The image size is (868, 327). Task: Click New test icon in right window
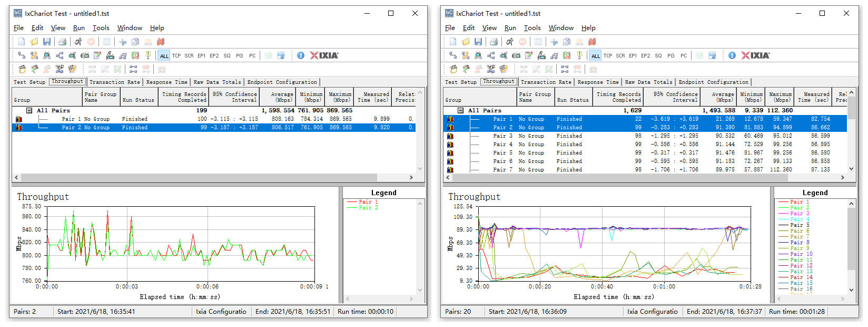453,42
